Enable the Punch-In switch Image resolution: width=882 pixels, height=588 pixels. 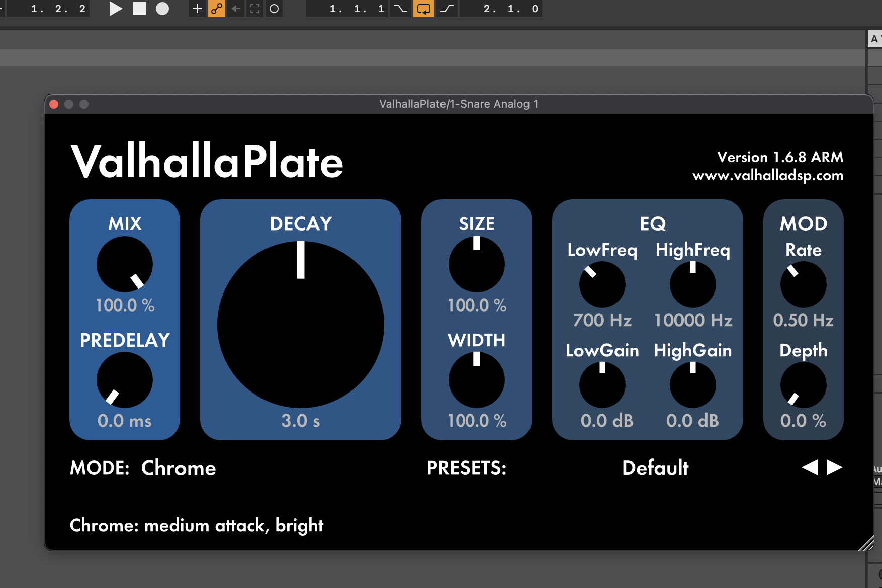coord(400,9)
